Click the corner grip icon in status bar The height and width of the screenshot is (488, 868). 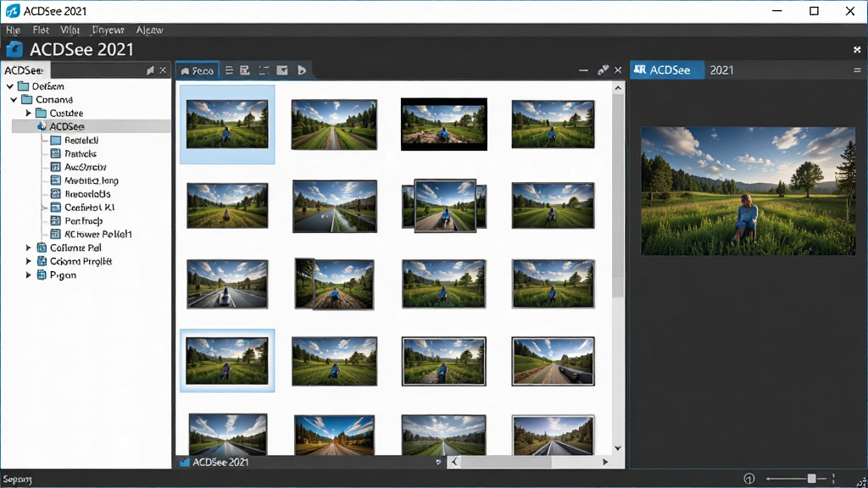pos(861,481)
